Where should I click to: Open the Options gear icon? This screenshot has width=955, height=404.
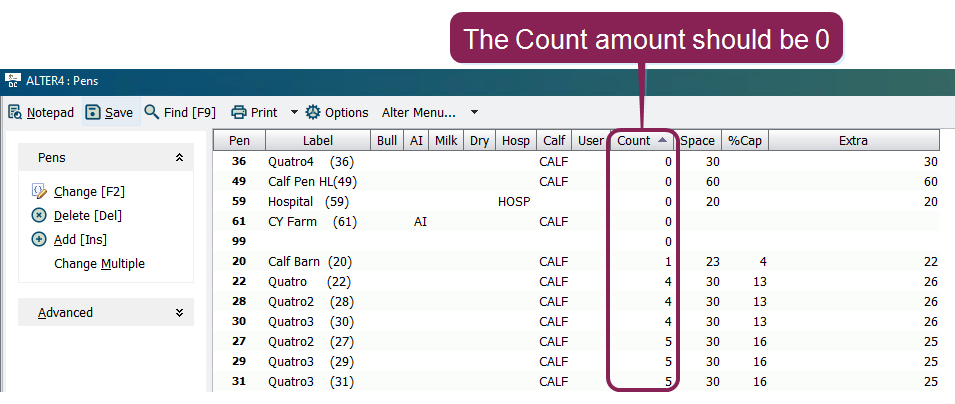coord(313,112)
